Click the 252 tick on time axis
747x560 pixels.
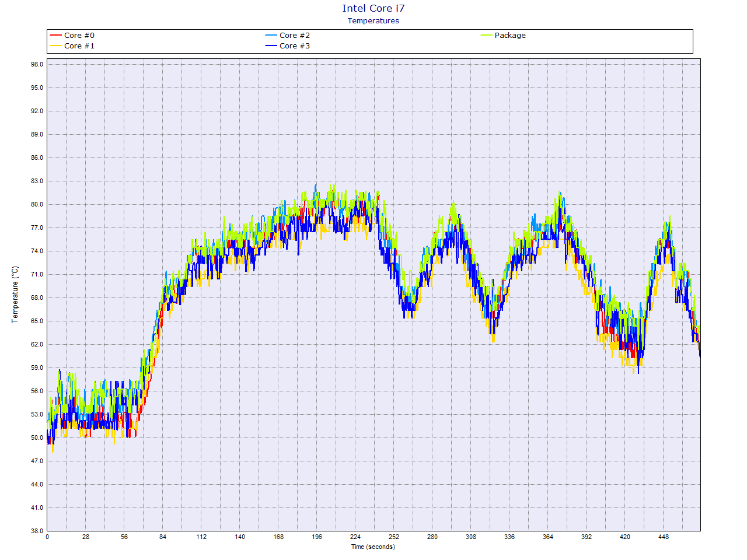pos(394,537)
